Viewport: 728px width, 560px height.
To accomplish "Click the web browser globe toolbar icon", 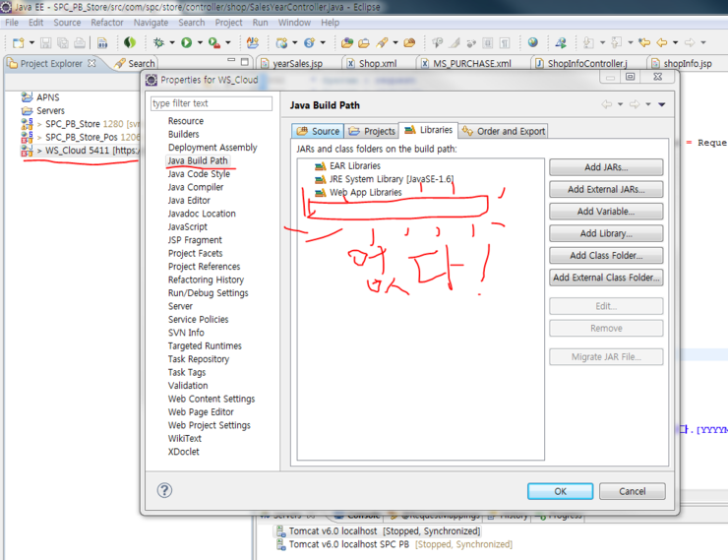I will coord(533,42).
